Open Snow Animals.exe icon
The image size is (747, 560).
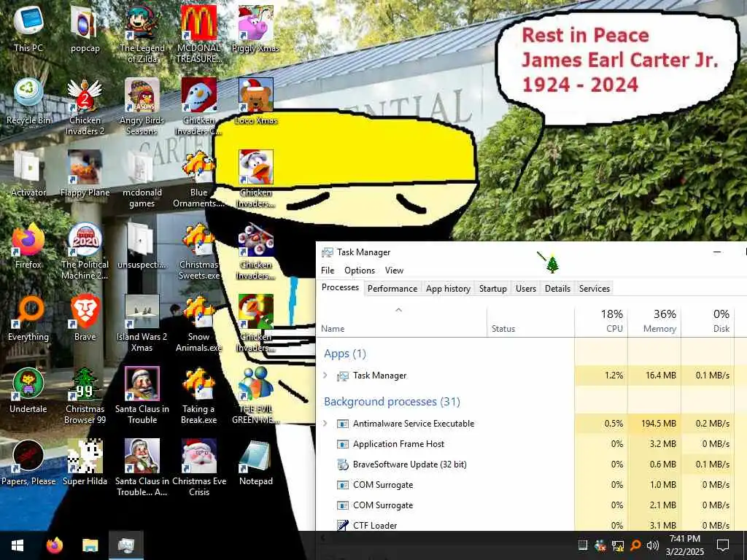pos(198,323)
